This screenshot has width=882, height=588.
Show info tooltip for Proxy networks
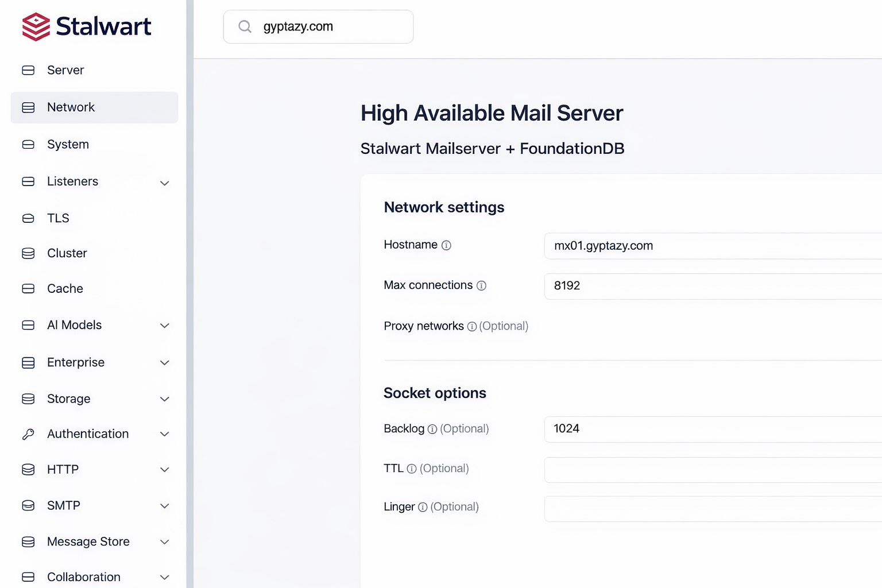472,326
